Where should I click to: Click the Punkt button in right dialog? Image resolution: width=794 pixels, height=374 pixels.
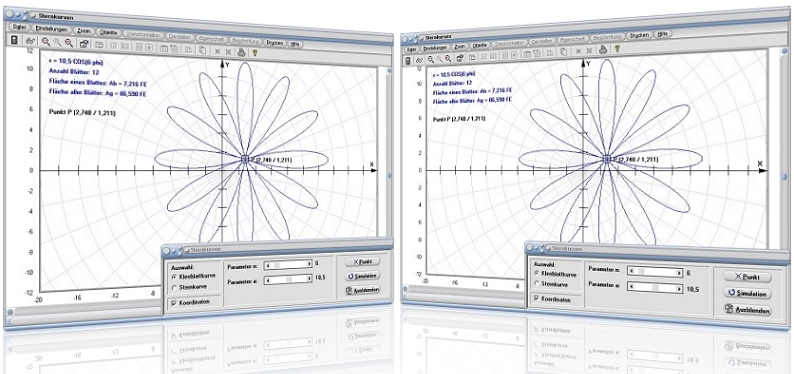747,277
